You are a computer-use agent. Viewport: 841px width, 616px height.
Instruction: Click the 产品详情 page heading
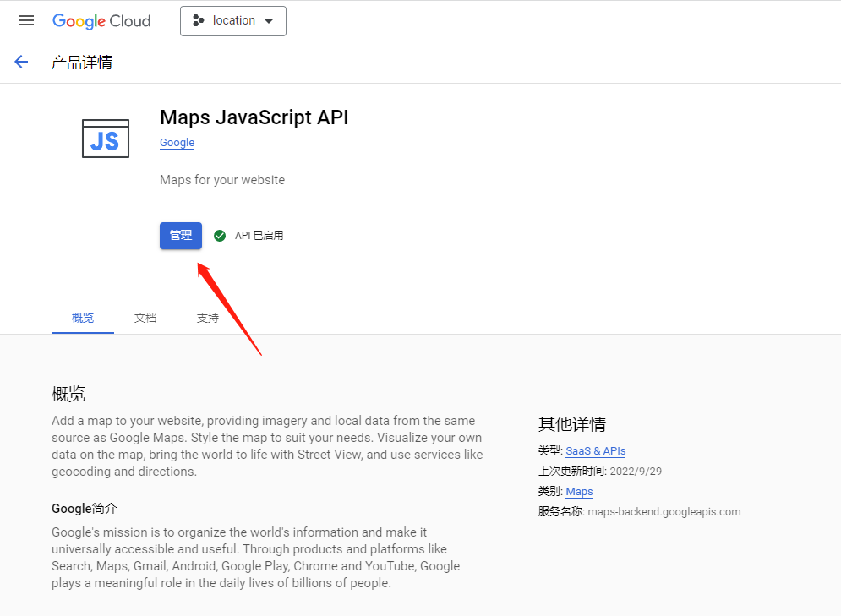[82, 63]
